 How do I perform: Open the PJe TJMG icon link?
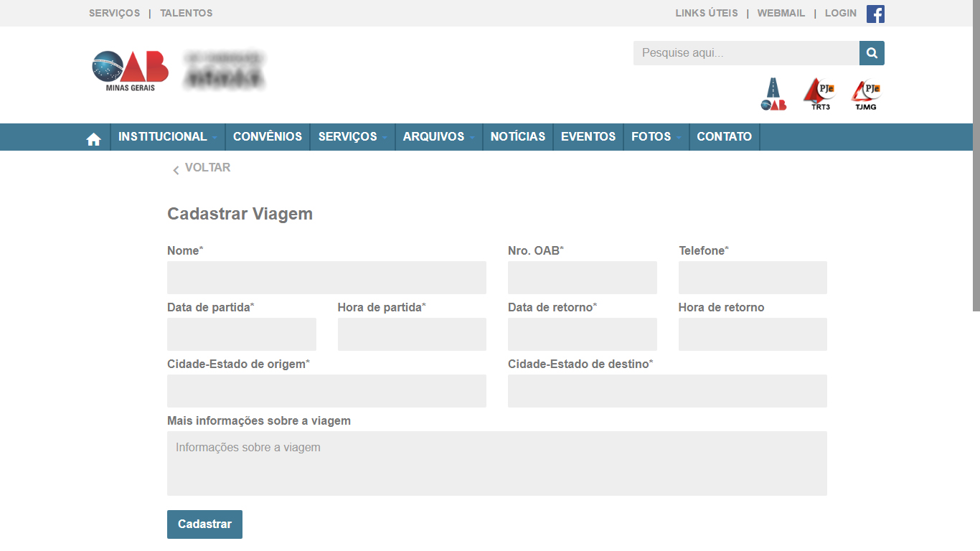click(x=866, y=94)
